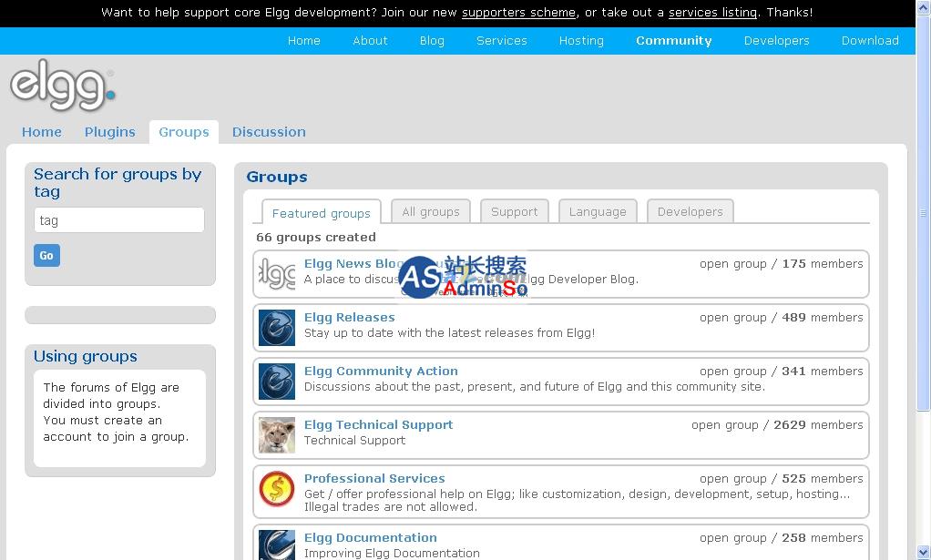Switch to the Discussion tab
The image size is (931, 560).
[269, 132]
